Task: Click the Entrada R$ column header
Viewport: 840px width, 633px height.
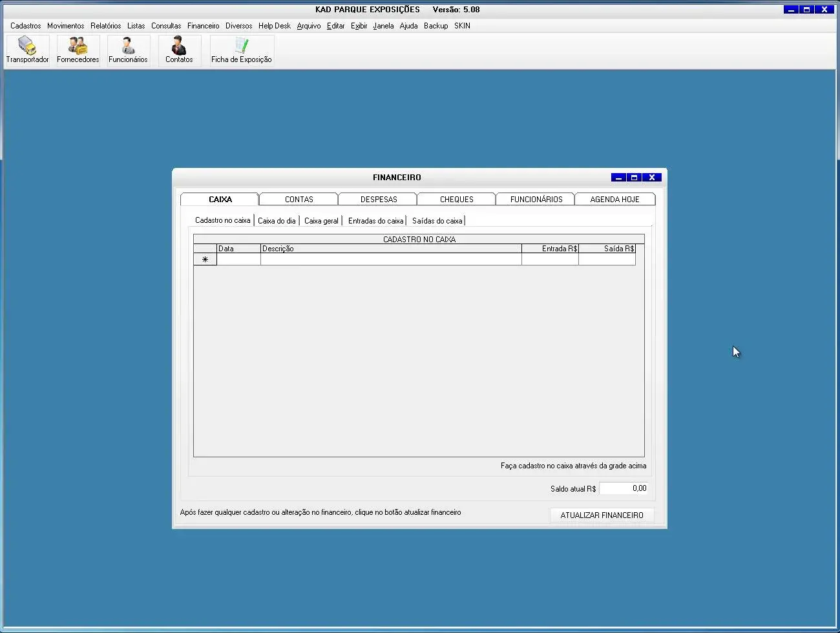Action: pos(550,248)
